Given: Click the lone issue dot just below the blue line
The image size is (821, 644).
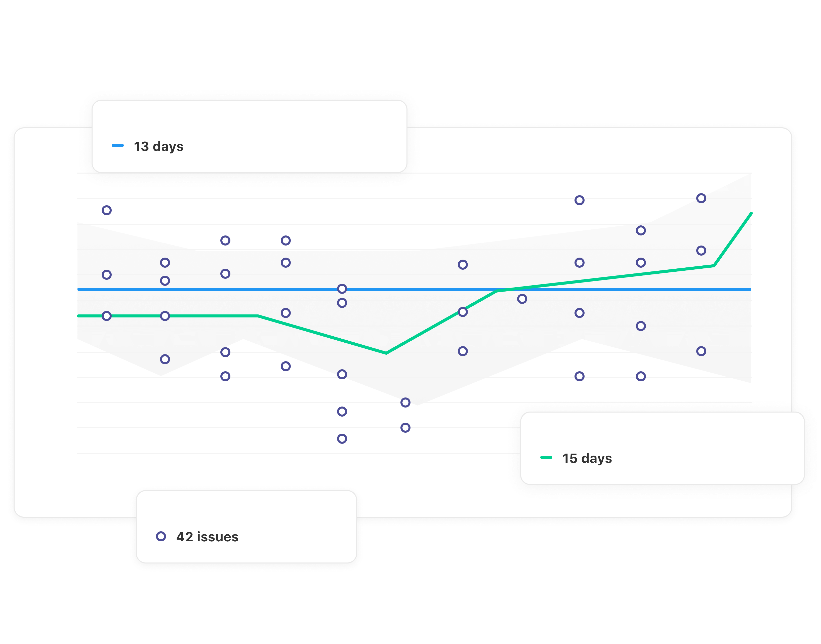Looking at the screenshot, I should tap(522, 299).
